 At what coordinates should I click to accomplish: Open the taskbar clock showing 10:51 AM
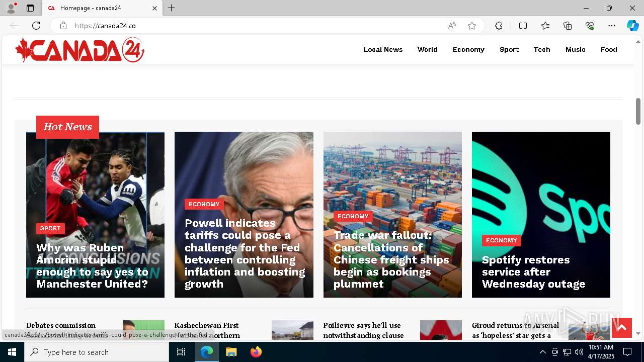click(601, 352)
